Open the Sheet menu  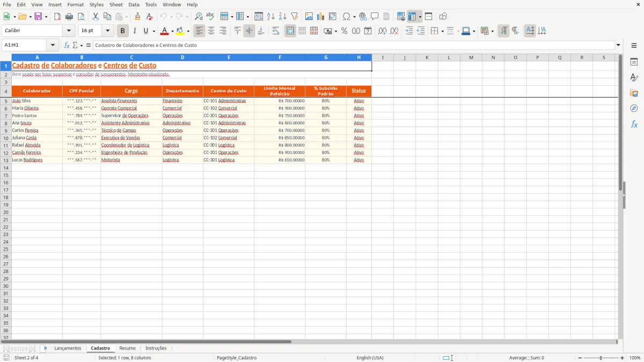tap(116, 4)
